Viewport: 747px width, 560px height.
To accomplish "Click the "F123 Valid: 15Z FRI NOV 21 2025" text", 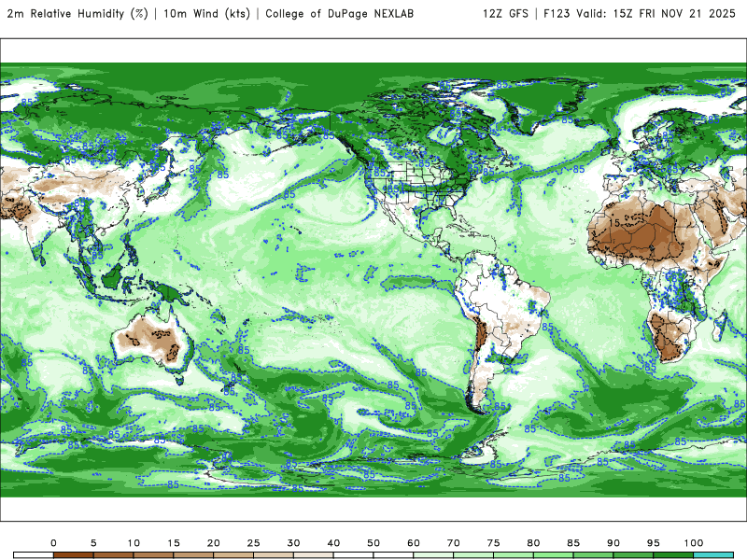I will coord(640,14).
